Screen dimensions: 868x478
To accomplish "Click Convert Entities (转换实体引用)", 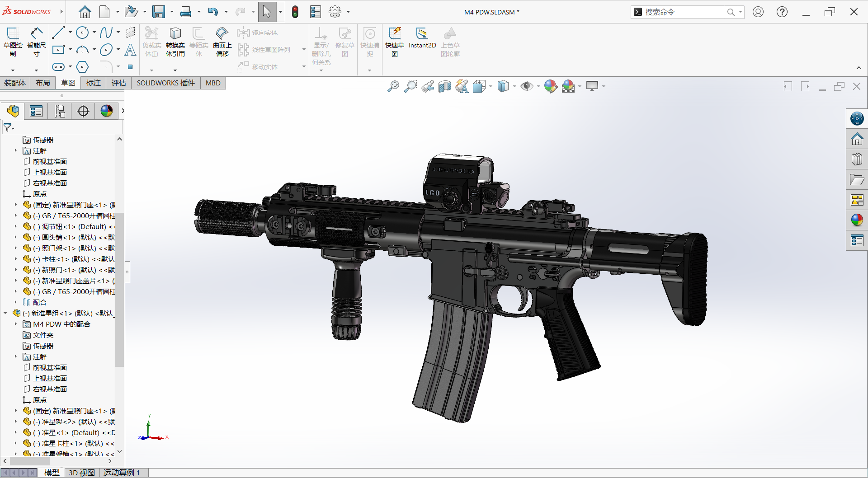I will (x=175, y=42).
